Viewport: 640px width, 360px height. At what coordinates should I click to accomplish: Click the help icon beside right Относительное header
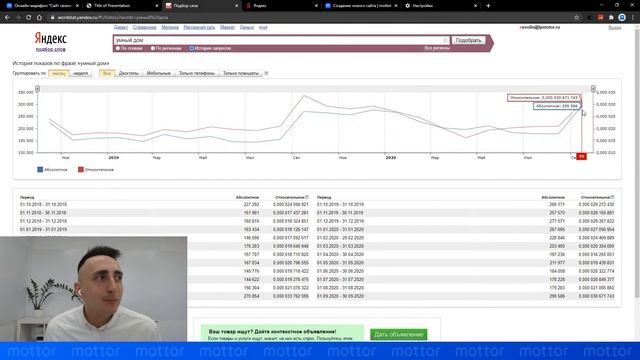pos(612,197)
